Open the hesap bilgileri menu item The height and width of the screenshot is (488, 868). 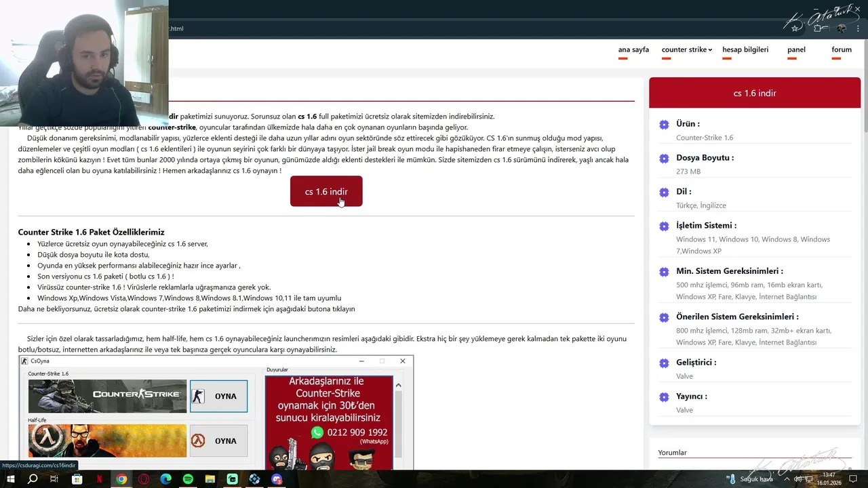(x=745, y=49)
